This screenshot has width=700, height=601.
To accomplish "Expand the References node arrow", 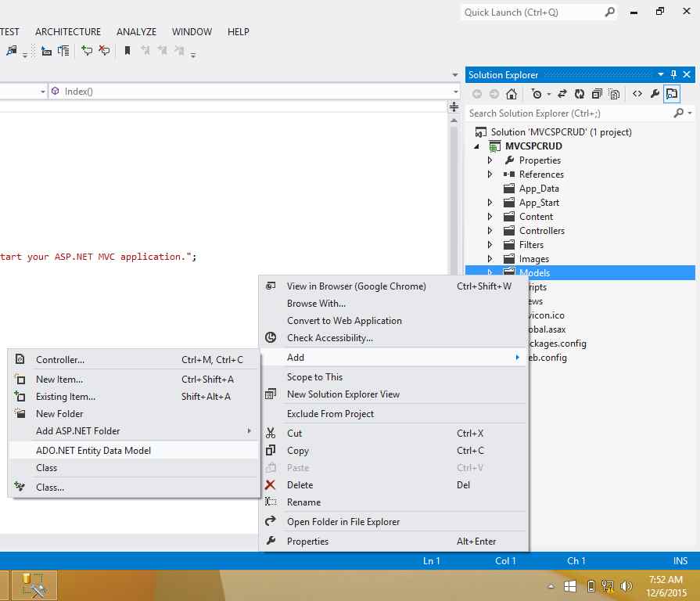I will [x=490, y=175].
